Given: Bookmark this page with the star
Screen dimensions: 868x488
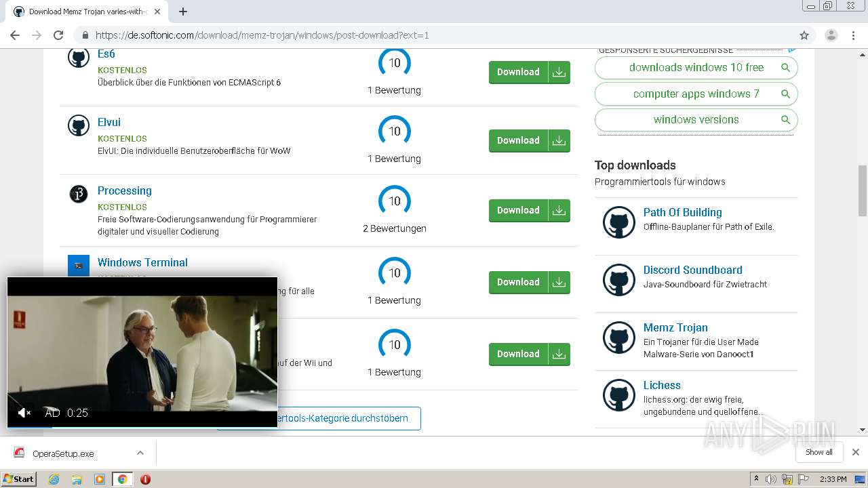Looking at the screenshot, I should point(804,35).
